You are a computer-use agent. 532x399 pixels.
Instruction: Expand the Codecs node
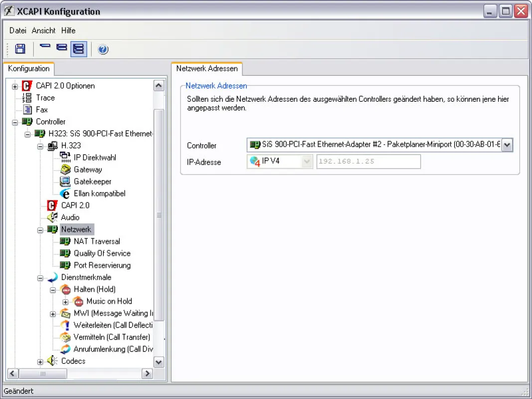[x=40, y=362]
